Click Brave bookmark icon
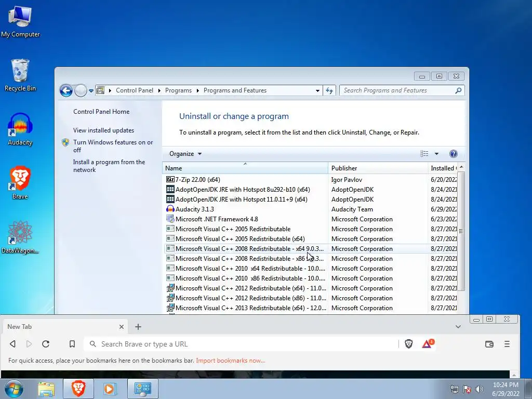Screen dimensions: 532x399 (x=72, y=344)
